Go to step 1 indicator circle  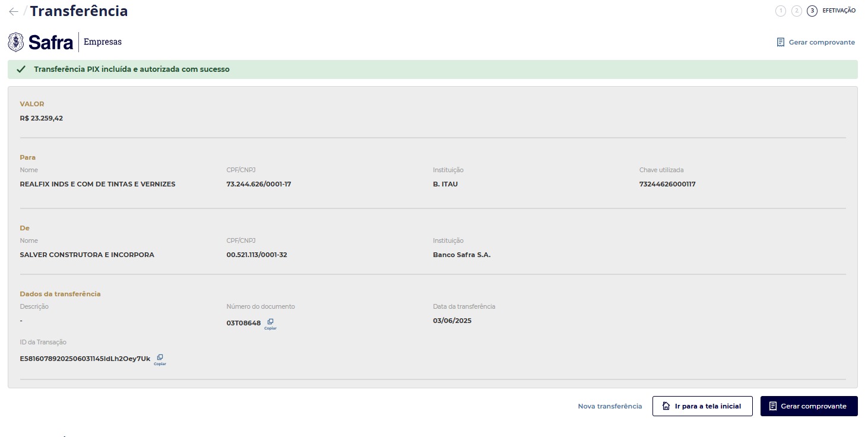(x=781, y=11)
